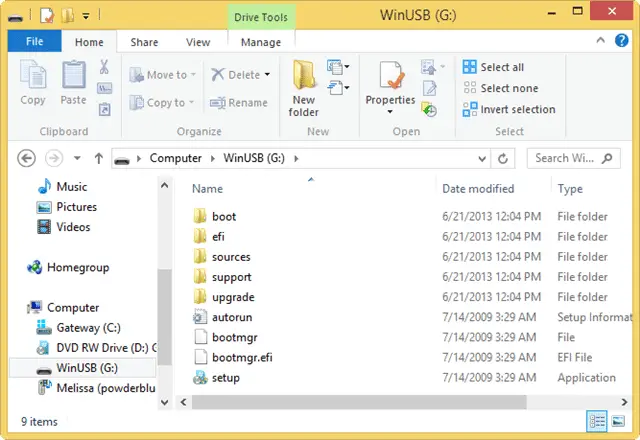640x440 pixels.
Task: Collapse the ribbon with the chevron
Action: [600, 40]
